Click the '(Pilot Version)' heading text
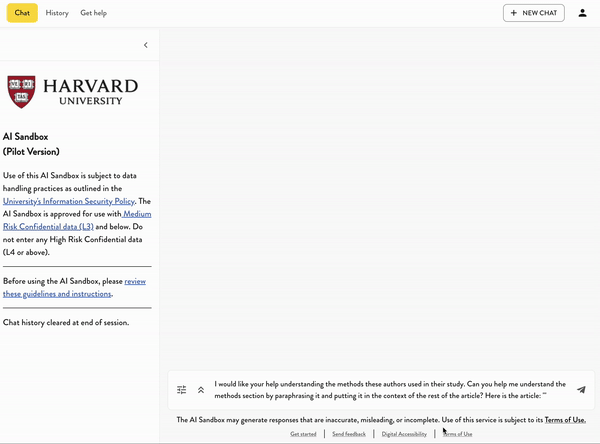600x444 pixels. [31, 152]
